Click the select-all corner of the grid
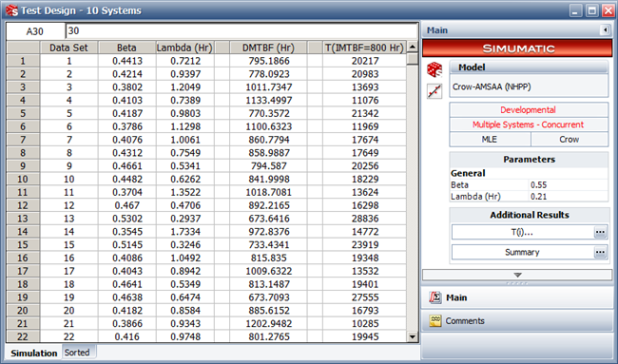Image resolution: width=618 pixels, height=364 pixels. tap(23, 48)
